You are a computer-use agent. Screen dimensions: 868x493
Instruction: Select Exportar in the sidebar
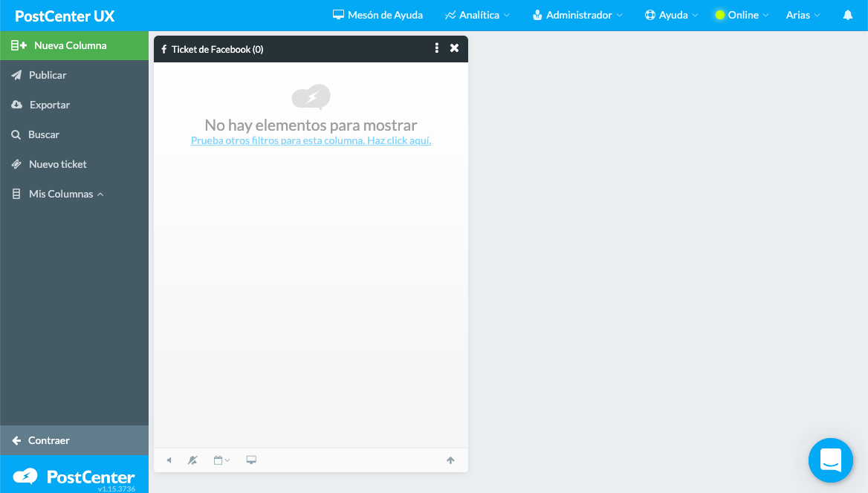[x=74, y=105]
